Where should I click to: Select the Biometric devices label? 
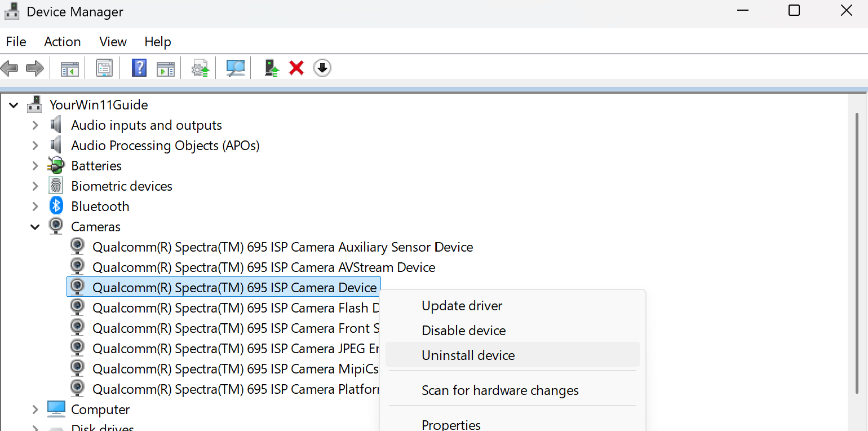coord(122,186)
